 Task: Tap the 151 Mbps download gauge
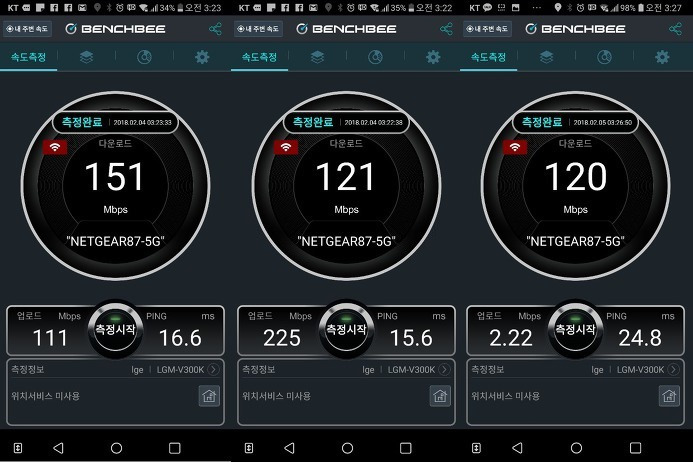click(115, 186)
